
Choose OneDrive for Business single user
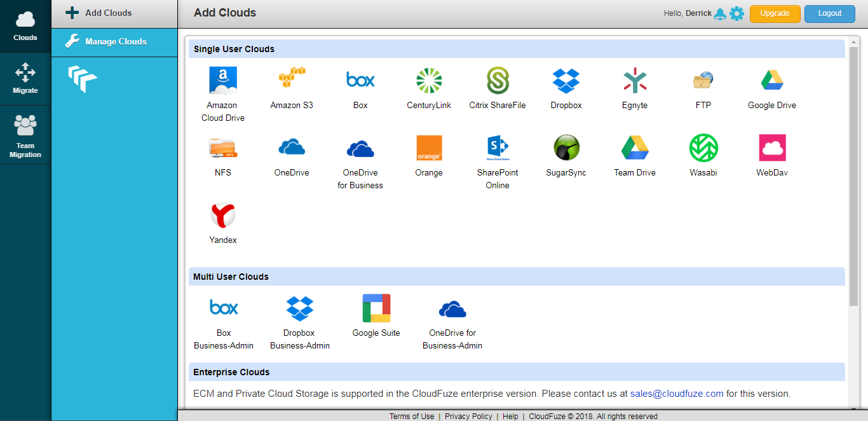pos(360,149)
